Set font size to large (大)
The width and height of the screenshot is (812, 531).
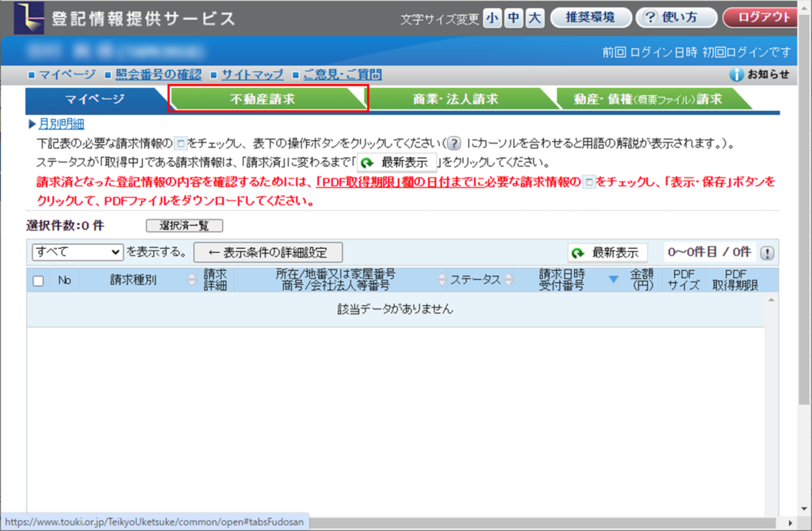(535, 17)
